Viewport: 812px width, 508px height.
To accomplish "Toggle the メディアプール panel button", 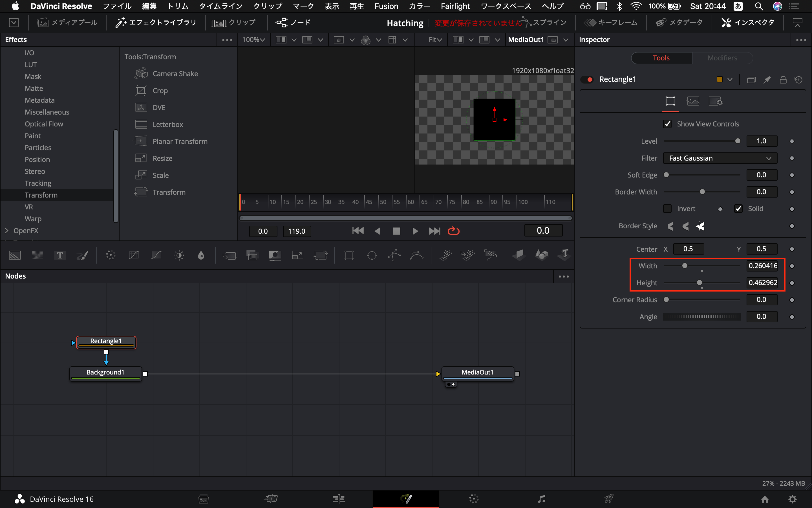I will point(67,23).
